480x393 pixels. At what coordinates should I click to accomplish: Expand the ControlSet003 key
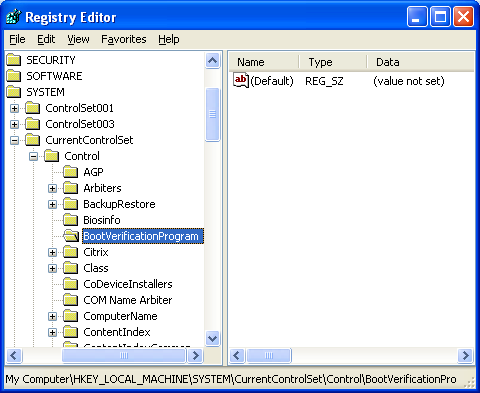click(x=14, y=124)
